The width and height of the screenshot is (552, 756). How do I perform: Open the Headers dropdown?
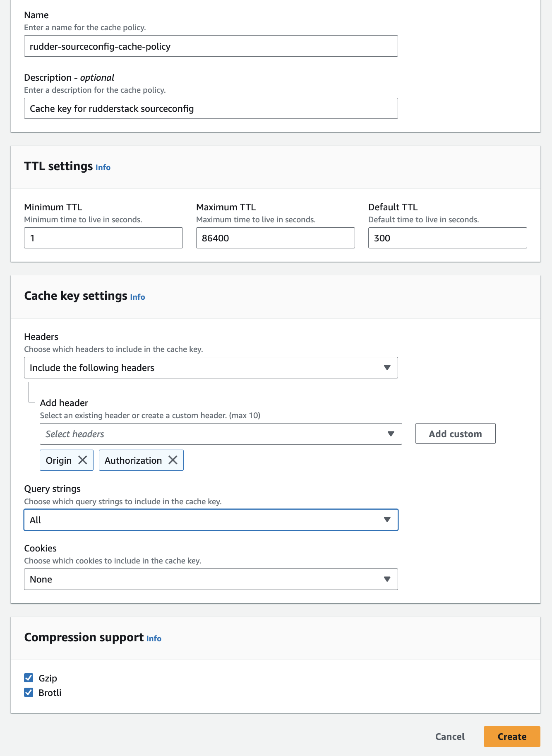[211, 368]
